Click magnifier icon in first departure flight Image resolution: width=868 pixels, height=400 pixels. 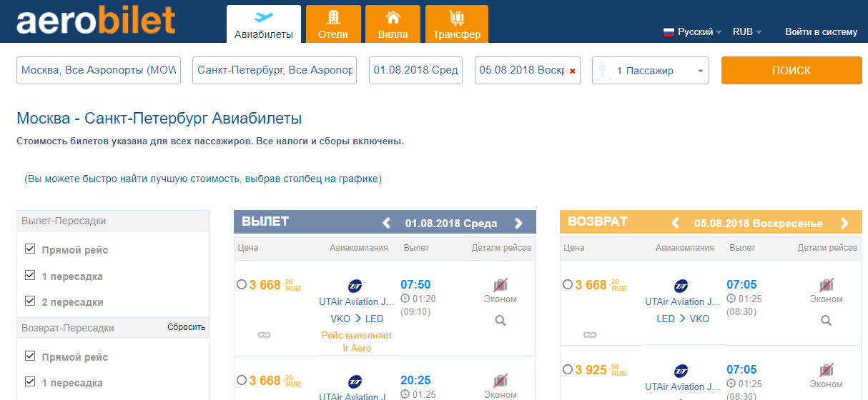[500, 321]
